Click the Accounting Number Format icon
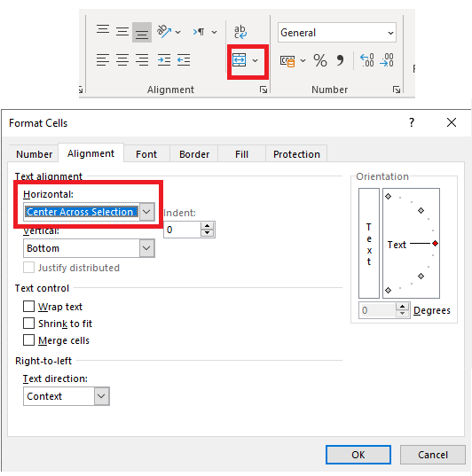 pyautogui.click(x=287, y=60)
